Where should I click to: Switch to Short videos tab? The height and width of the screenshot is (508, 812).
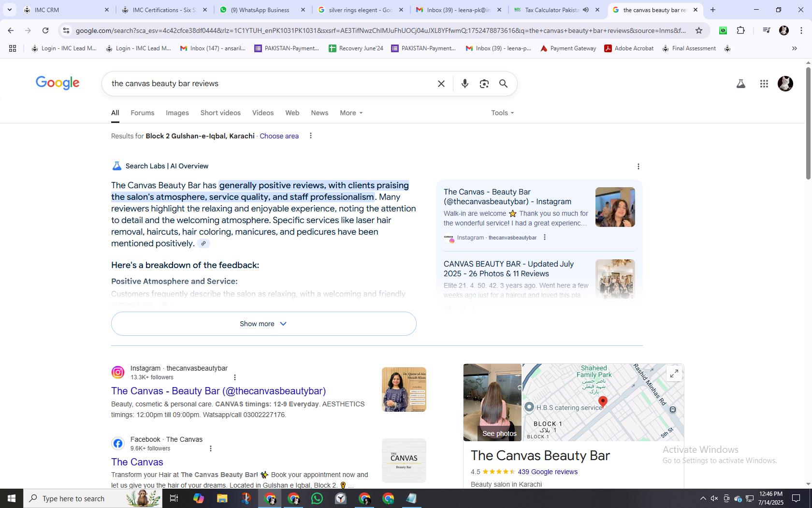pyautogui.click(x=220, y=113)
